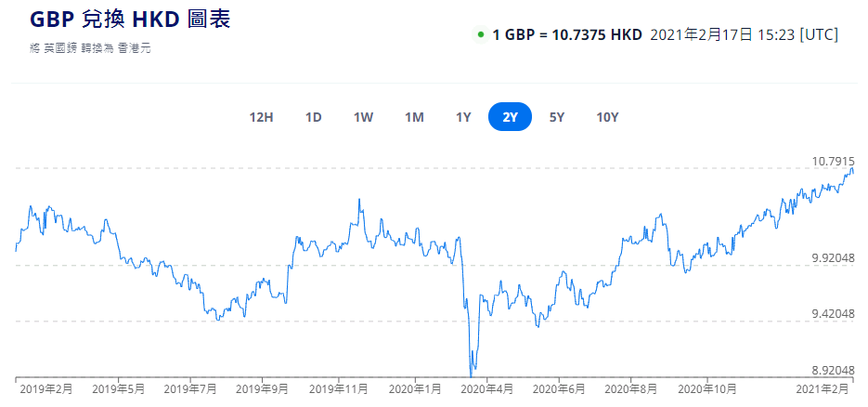This screenshot has height=407, width=868.
Task: Choose the 1Y time range
Action: tap(463, 117)
